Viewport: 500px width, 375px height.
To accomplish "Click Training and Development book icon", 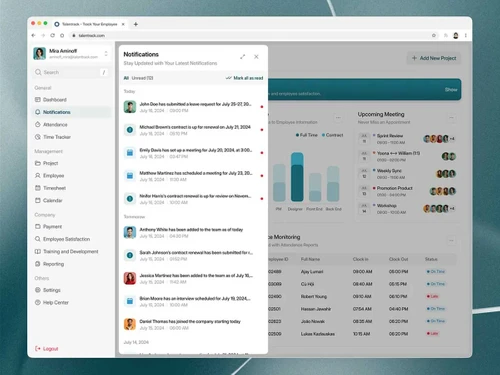I will pyautogui.click(x=38, y=251).
